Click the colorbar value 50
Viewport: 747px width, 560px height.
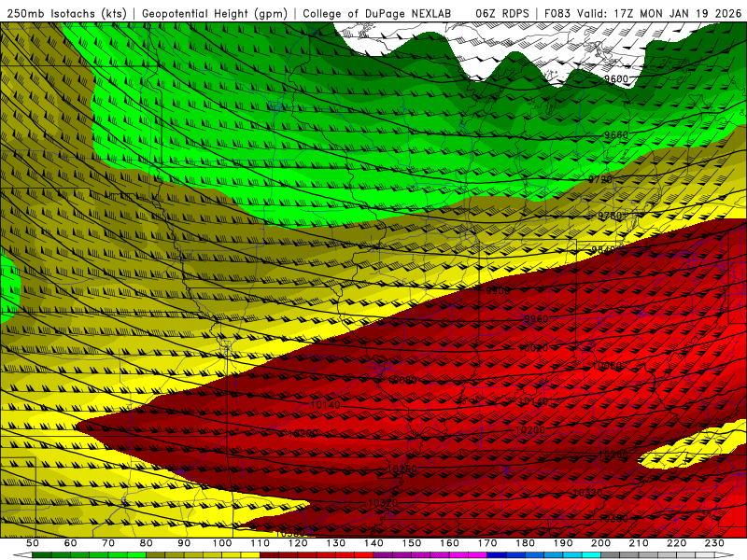32,543
